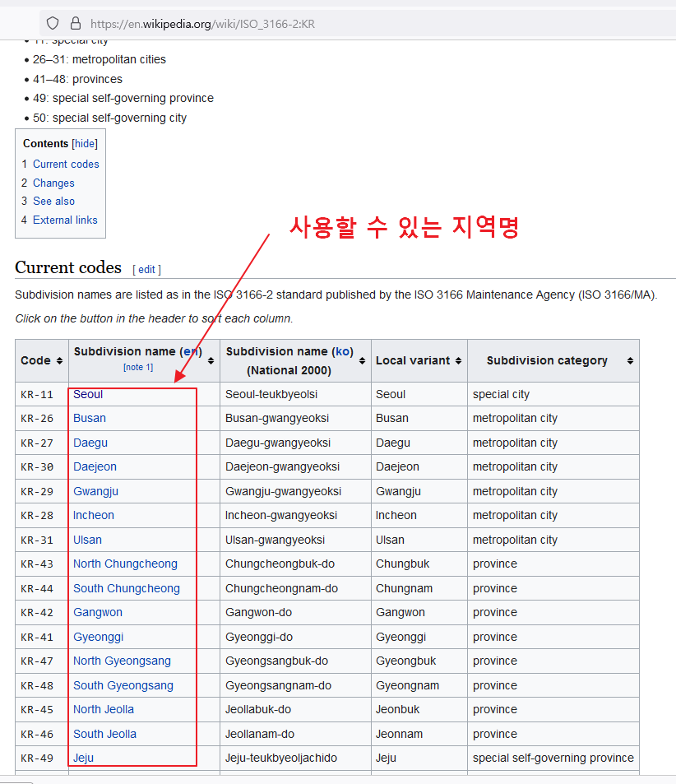676x784 pixels.
Task: Sort by Subdivision name (en) arrows
Action: [x=211, y=361]
